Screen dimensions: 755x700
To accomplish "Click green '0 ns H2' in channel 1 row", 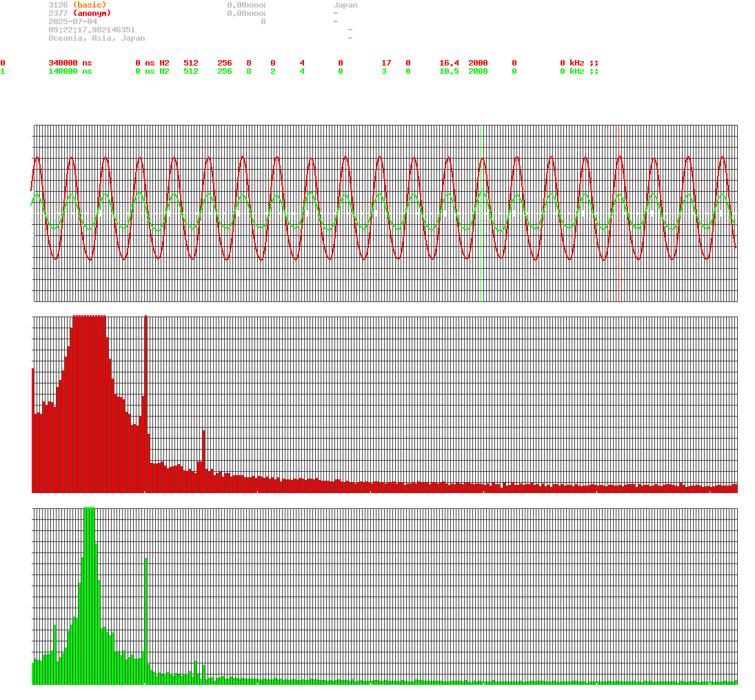I will click(x=152, y=71).
